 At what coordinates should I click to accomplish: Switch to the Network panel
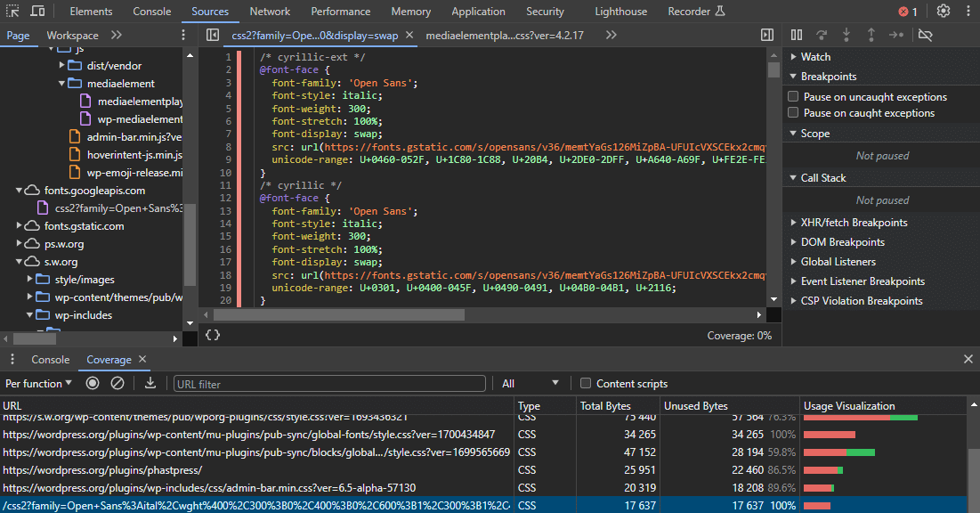[x=270, y=12]
